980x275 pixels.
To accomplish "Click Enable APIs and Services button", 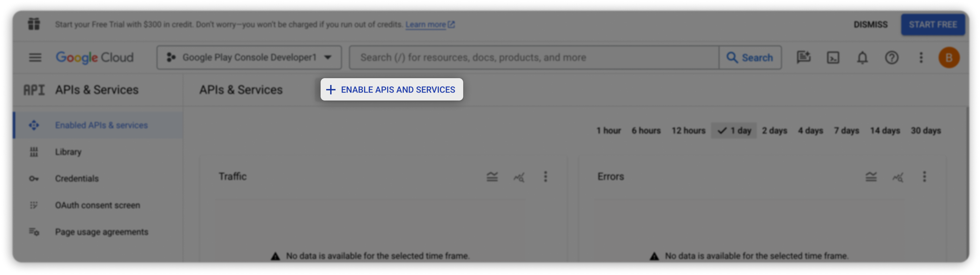I will [391, 90].
